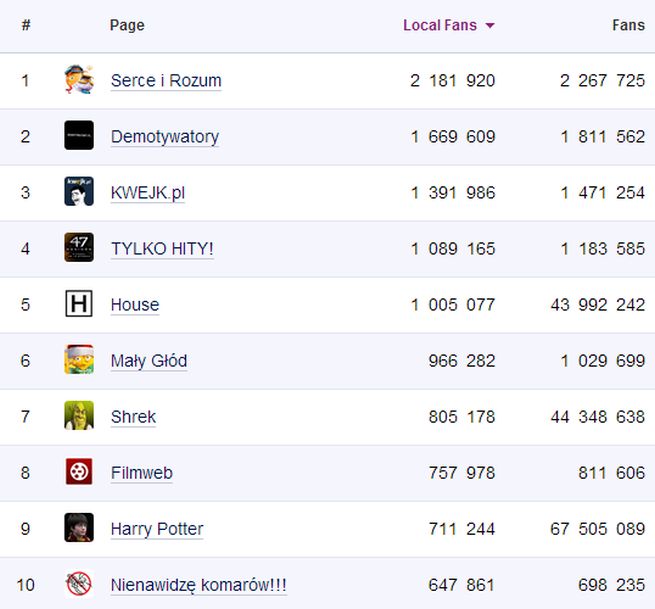This screenshot has height=609, width=655.
Task: Click the KWEJK.pl page avatar
Action: 79,192
